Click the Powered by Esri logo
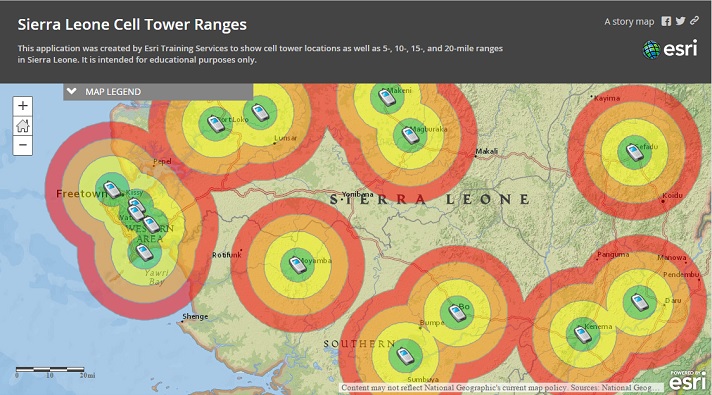 click(687, 380)
